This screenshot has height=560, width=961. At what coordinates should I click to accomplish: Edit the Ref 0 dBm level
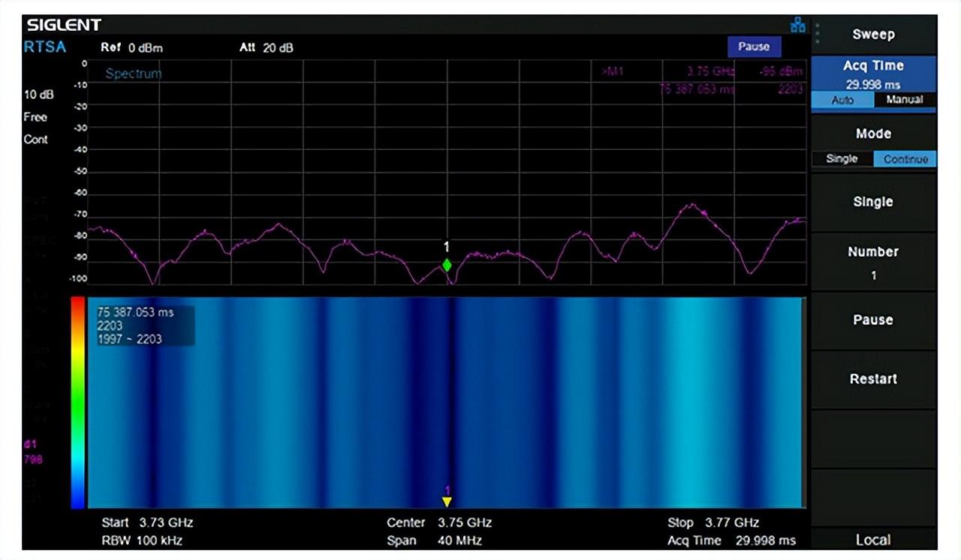coord(132,48)
